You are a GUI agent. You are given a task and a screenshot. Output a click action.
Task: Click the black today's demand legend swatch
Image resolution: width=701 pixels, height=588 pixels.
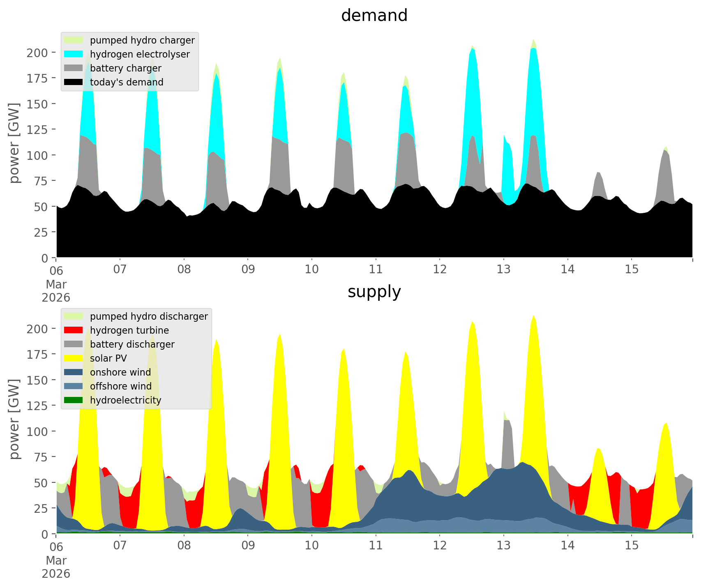point(74,82)
